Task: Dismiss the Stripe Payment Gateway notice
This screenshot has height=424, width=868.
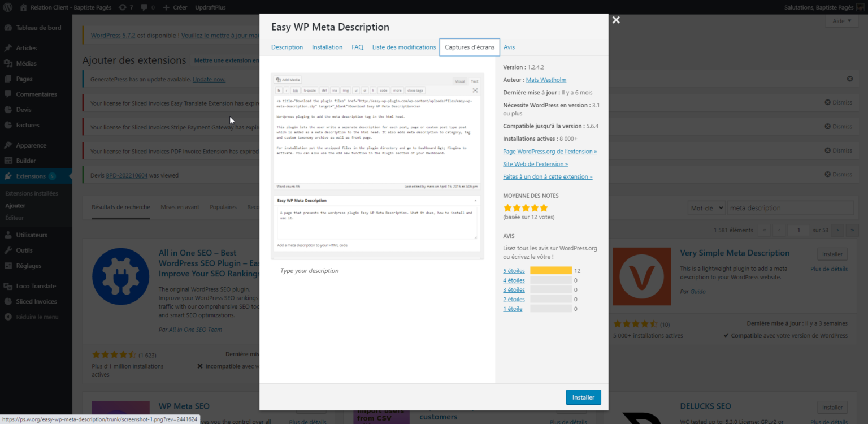Action: tap(838, 127)
